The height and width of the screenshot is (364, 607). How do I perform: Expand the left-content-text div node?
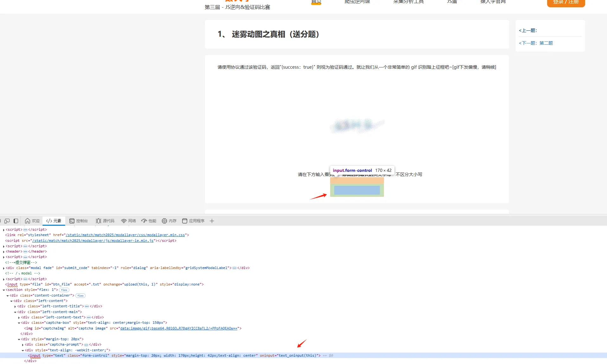(19, 317)
